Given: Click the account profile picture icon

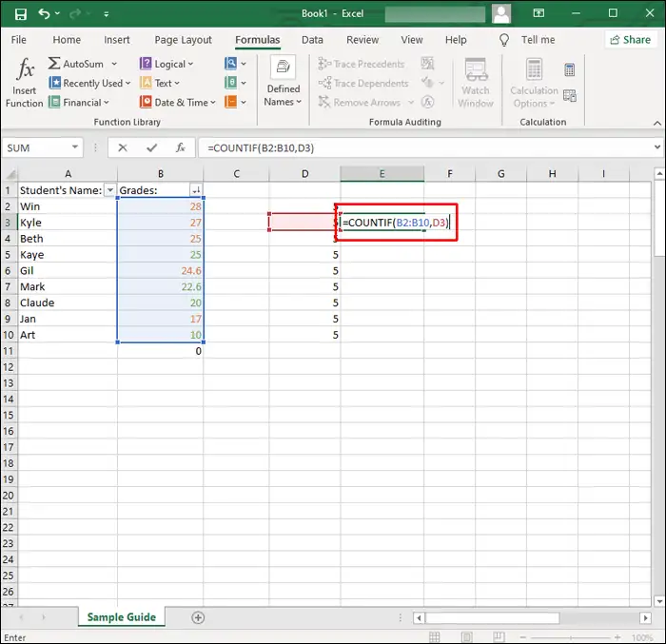Looking at the screenshot, I should pos(501,13).
